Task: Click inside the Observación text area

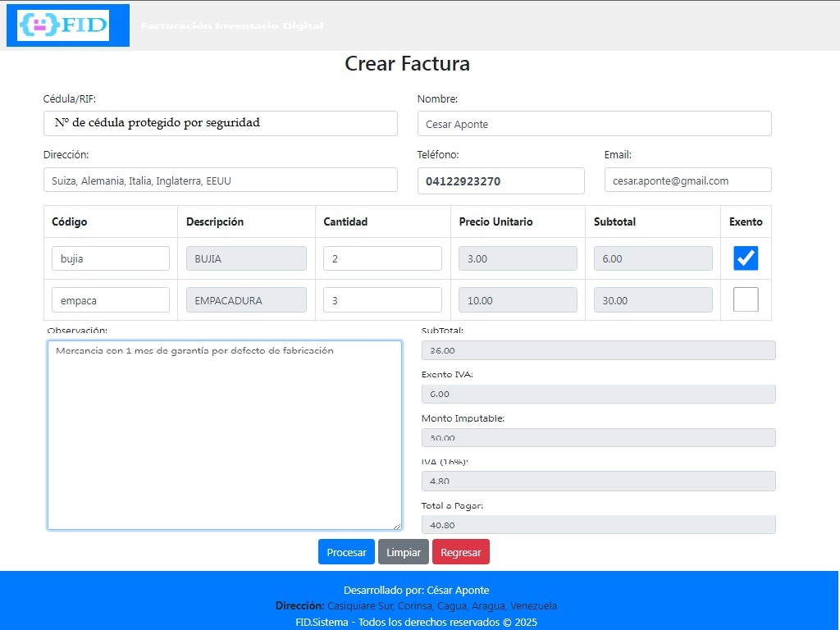Action: [x=224, y=435]
